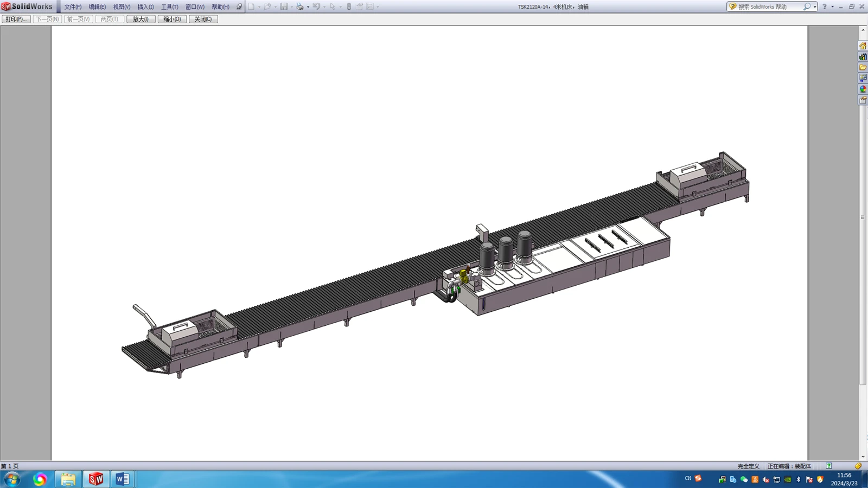This screenshot has width=868, height=488.
Task: Expand the Options dropdown arrow
Action: [378, 7]
